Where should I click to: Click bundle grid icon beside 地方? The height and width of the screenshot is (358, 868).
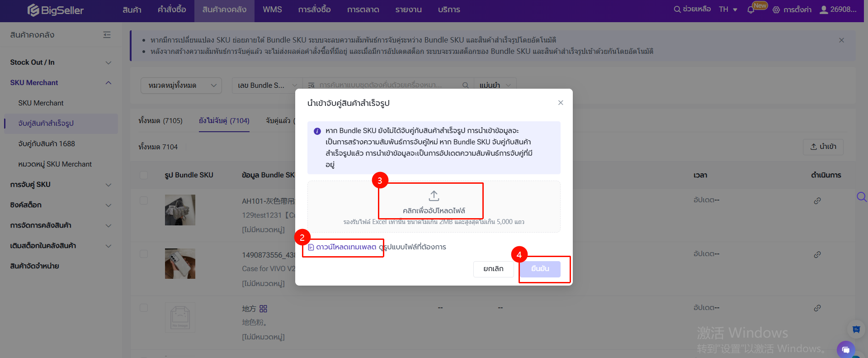click(x=264, y=309)
